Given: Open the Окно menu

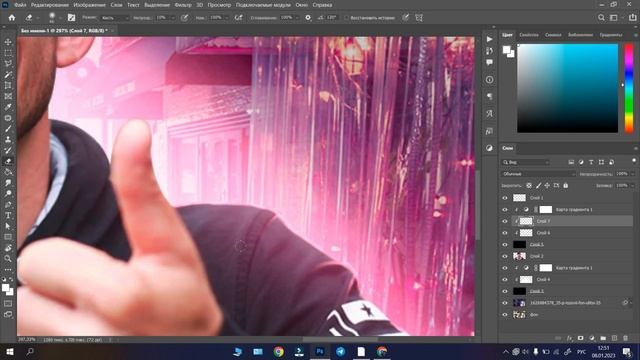Looking at the screenshot, I should (x=301, y=5).
